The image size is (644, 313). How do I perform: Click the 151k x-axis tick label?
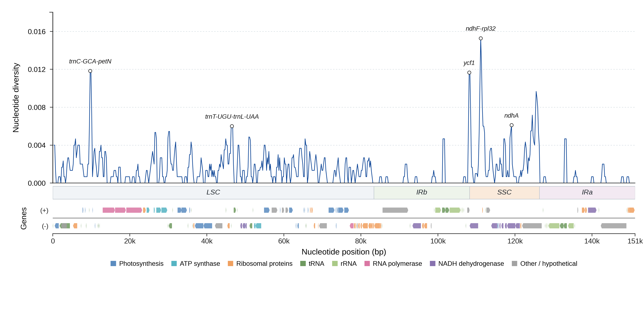[x=635, y=241]
